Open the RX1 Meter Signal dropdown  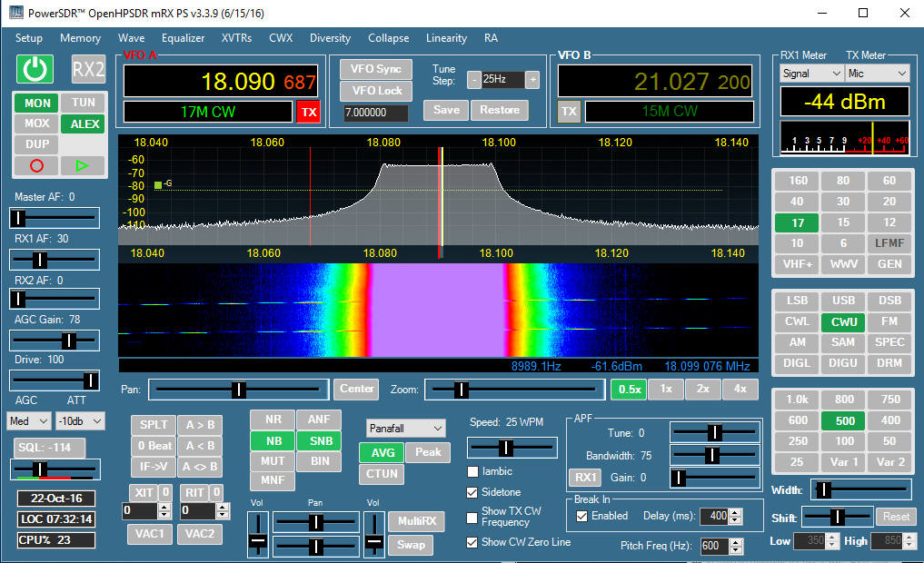(x=810, y=74)
